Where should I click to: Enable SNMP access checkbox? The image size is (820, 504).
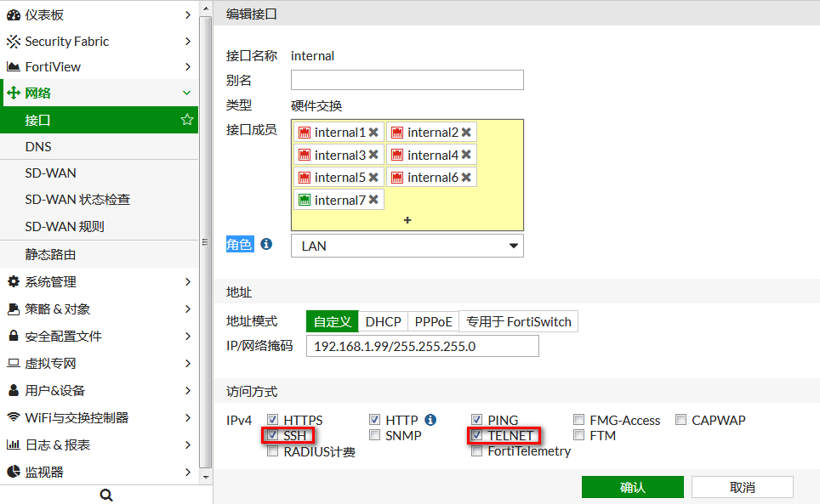pyautogui.click(x=375, y=435)
